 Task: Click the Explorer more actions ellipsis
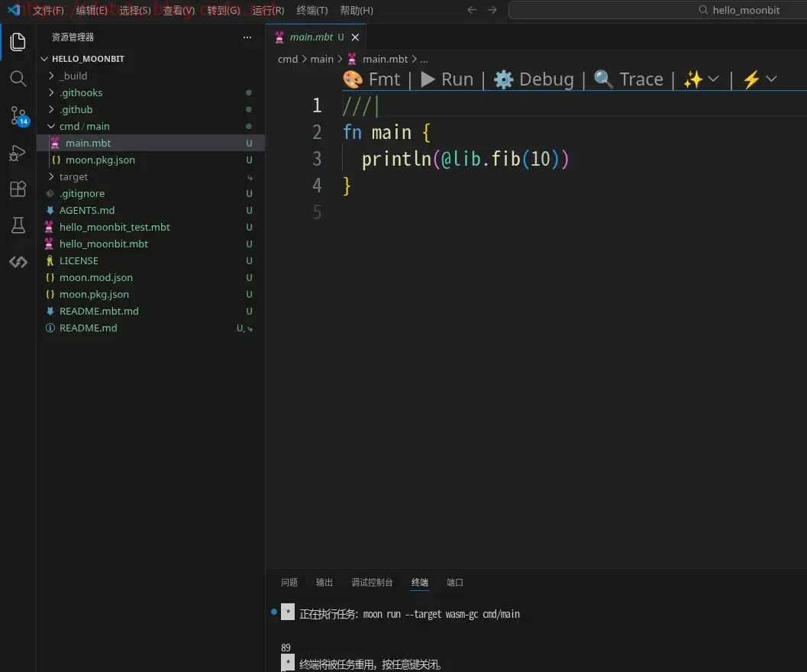[x=247, y=37]
